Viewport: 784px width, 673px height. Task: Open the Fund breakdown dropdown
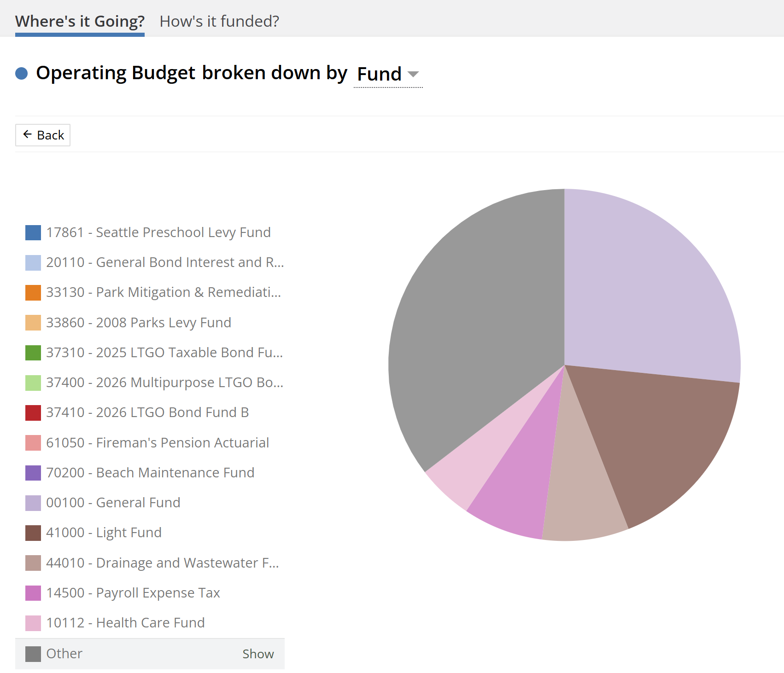tap(388, 74)
